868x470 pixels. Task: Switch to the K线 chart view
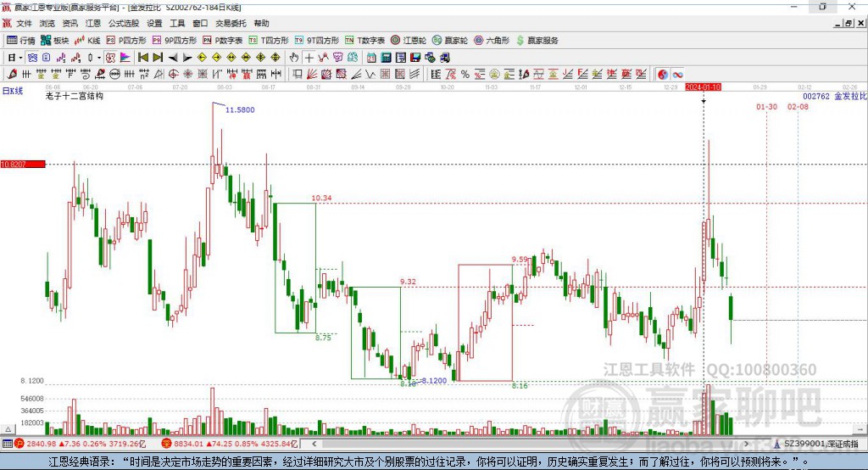87,41
